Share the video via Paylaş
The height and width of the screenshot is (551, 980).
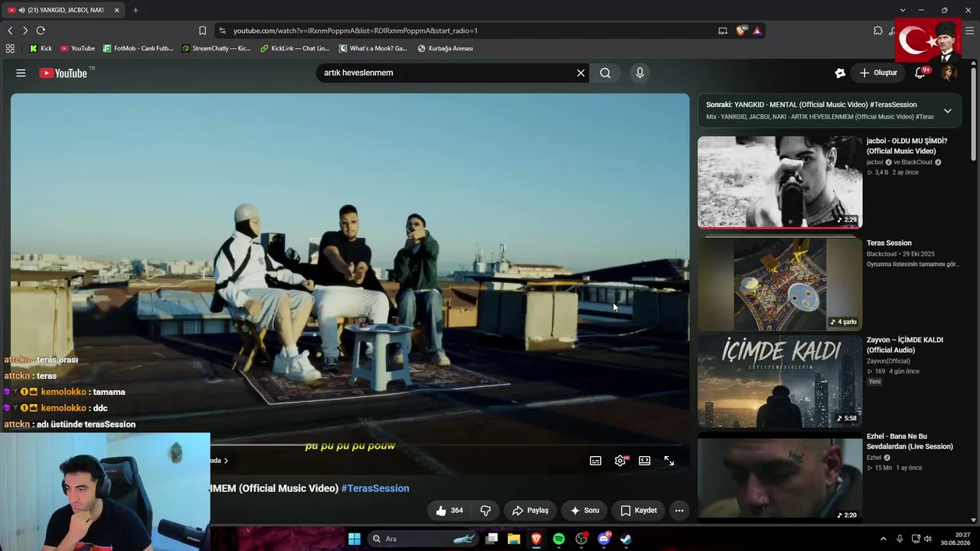click(531, 510)
